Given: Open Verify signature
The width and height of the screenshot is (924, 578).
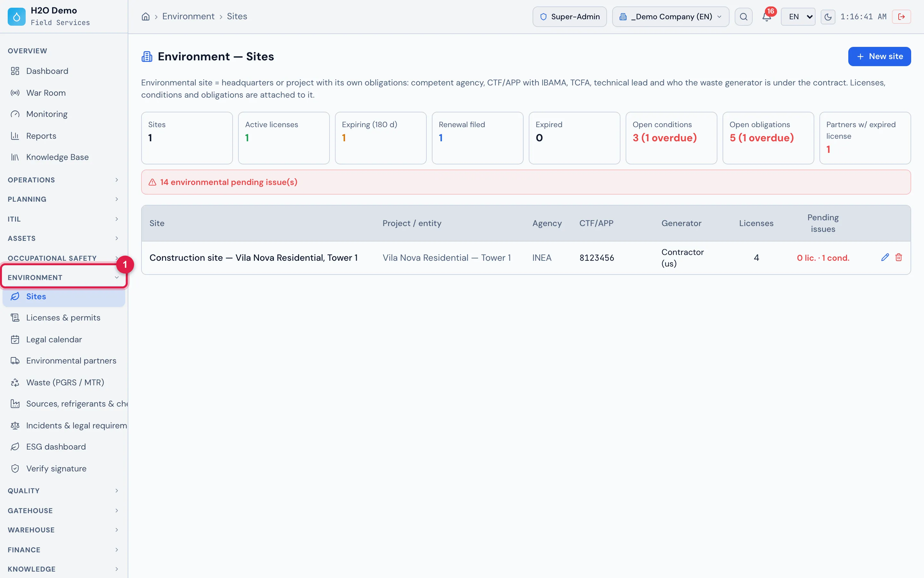Looking at the screenshot, I should click(x=64, y=469).
